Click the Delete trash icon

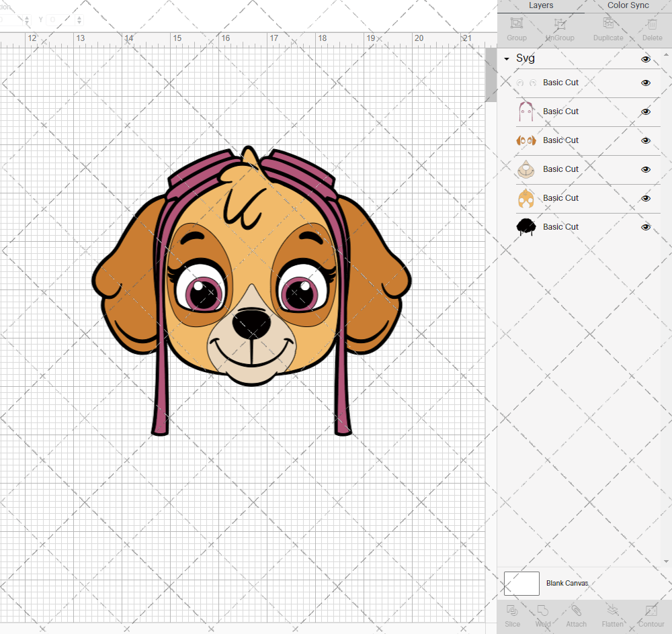tap(652, 24)
